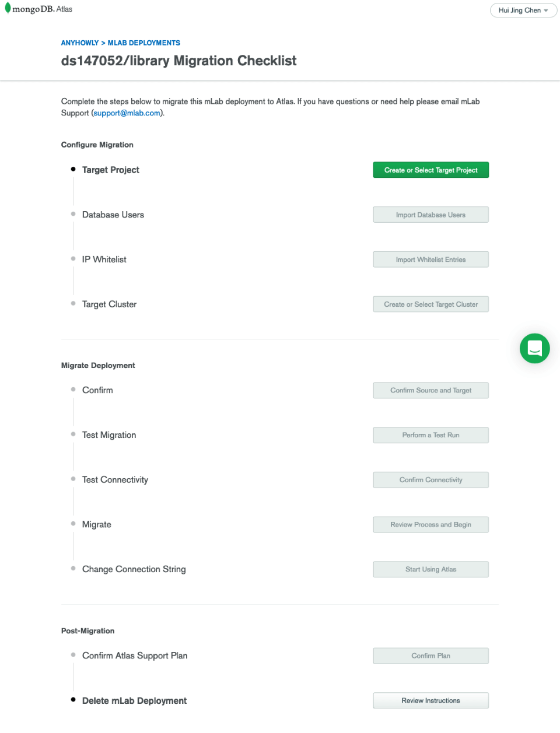Go to MLAB DEPLOYMENTS breadcrumb
560x733 pixels.
(144, 43)
